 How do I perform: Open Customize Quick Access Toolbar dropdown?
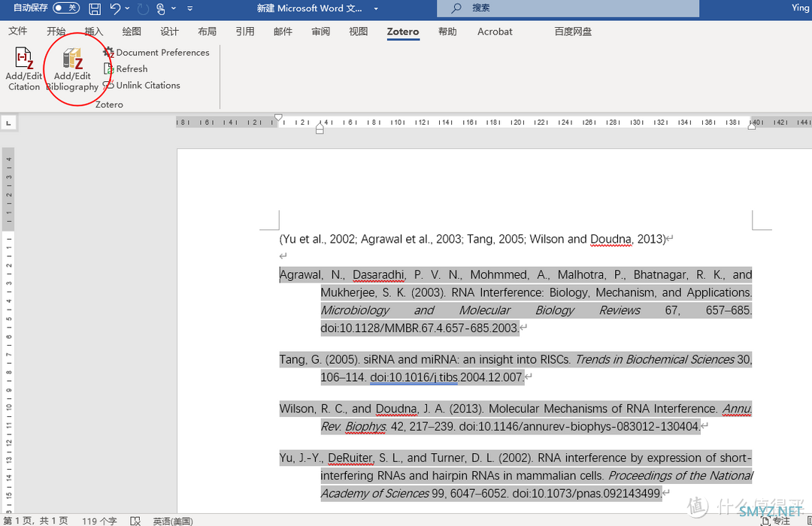(190, 8)
